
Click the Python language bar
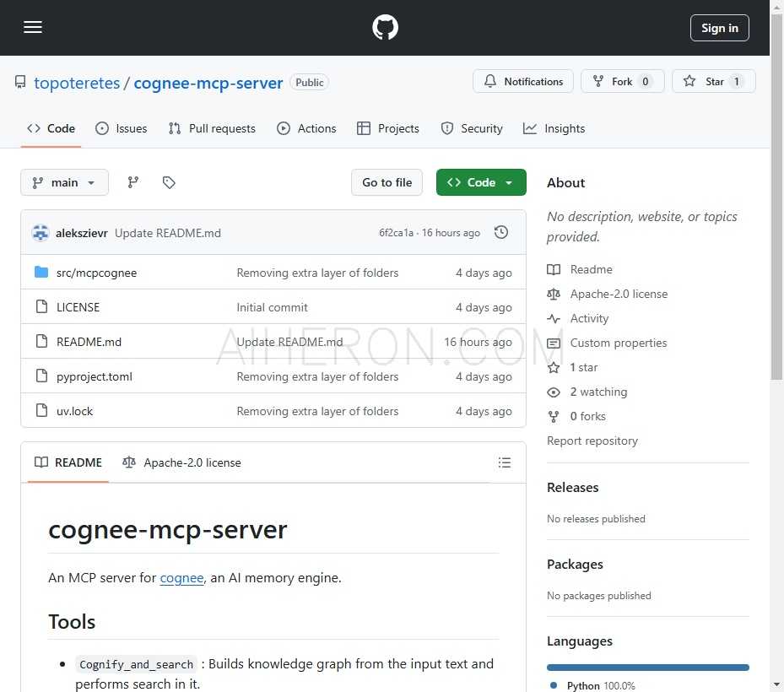click(x=648, y=668)
